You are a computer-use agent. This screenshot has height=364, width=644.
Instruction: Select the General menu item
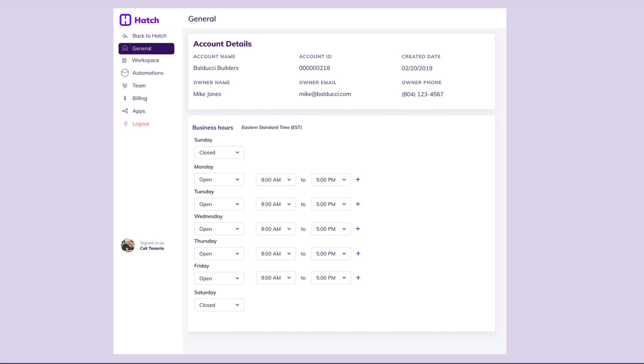146,49
